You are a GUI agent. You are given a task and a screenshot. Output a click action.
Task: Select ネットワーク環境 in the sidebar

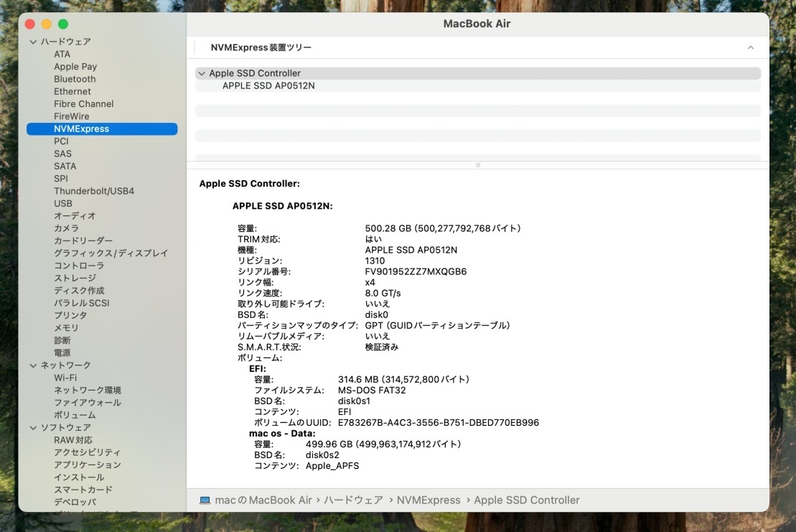click(x=88, y=391)
